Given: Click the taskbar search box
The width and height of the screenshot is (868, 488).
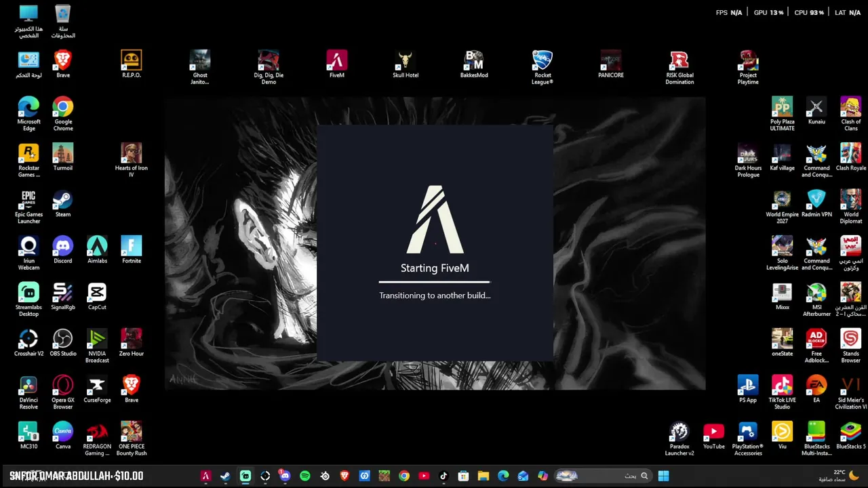Looking at the screenshot, I should point(604,476).
